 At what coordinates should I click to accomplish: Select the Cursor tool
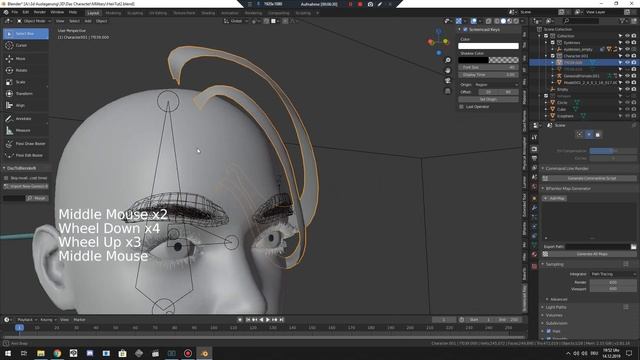pyautogui.click(x=25, y=46)
